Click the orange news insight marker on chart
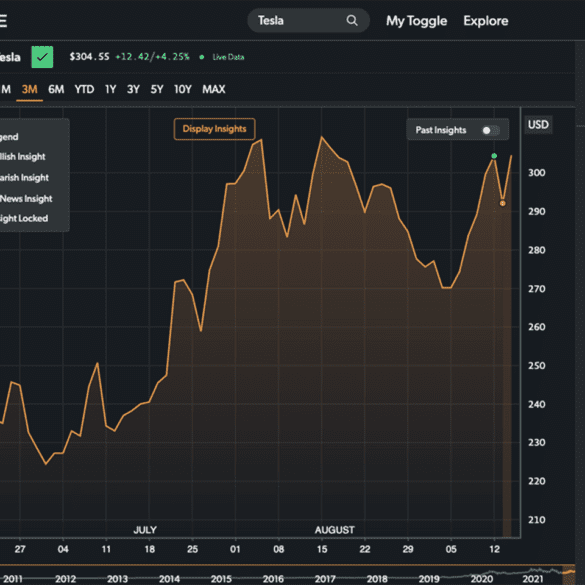Screen dimensions: 585x585 click(503, 203)
